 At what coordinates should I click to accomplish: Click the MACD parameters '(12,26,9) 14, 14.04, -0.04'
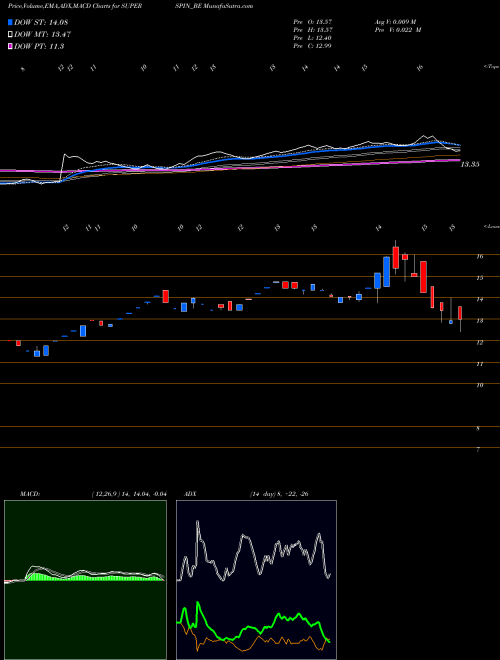(x=129, y=494)
